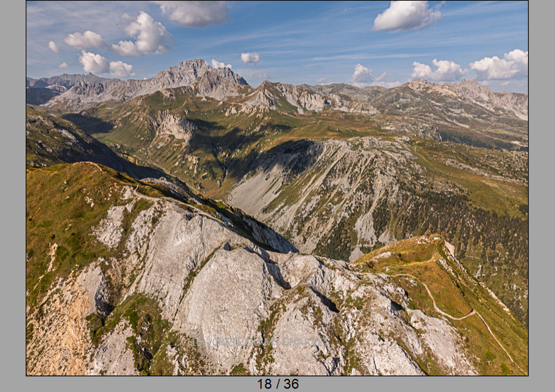This screenshot has width=555, height=392.
Task: Click the number 18 in the counter
Action: [x=264, y=384]
